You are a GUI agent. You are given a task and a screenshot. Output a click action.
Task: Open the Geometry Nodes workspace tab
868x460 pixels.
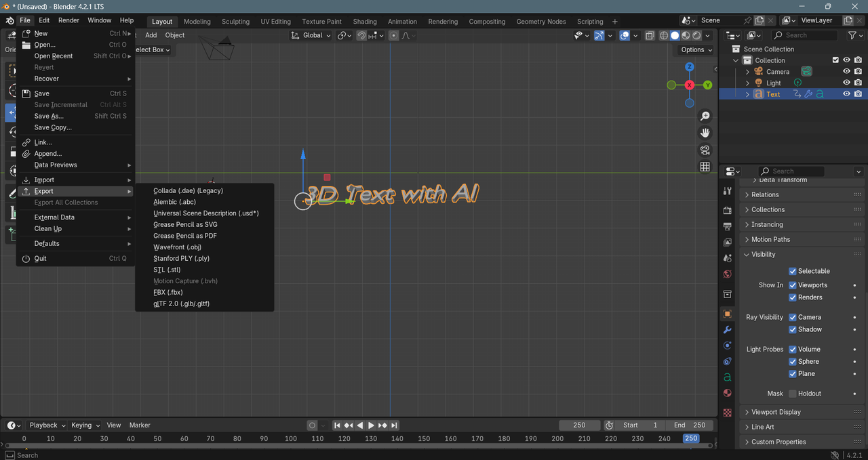coord(541,22)
